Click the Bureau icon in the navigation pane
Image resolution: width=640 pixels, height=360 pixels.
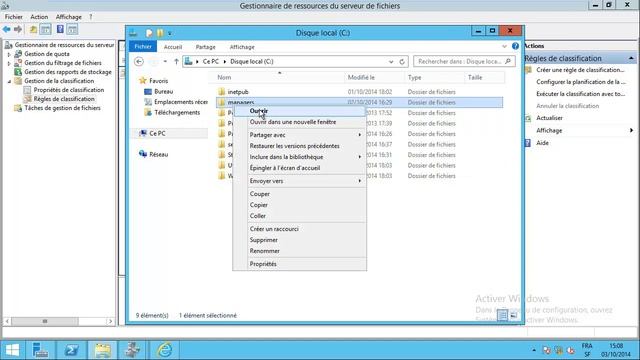(148, 92)
